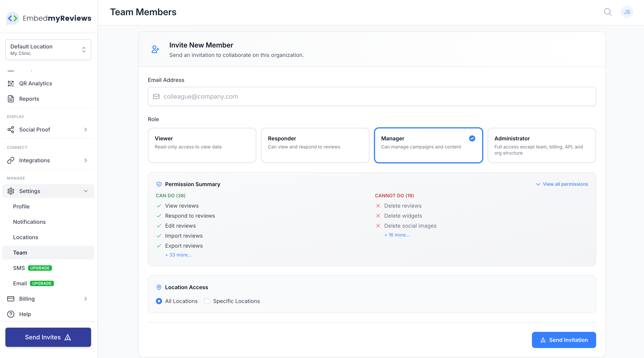Open the Default Location dropdown

(48, 49)
